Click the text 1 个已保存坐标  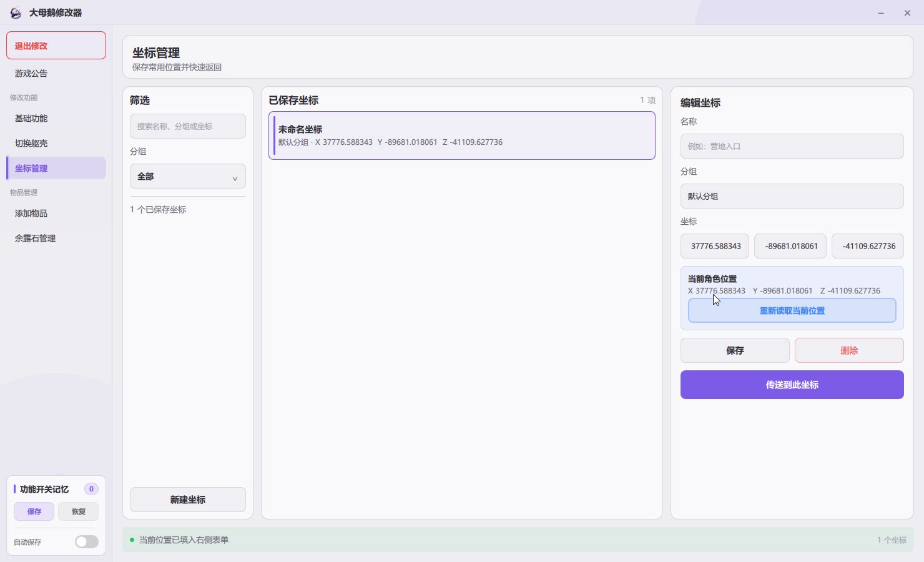(158, 209)
